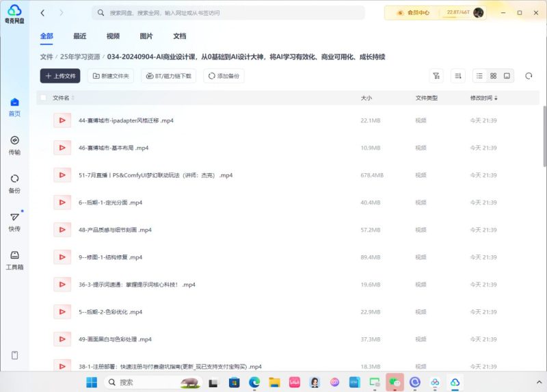
Task: Open WeChat from taskbar
Action: pos(395,382)
